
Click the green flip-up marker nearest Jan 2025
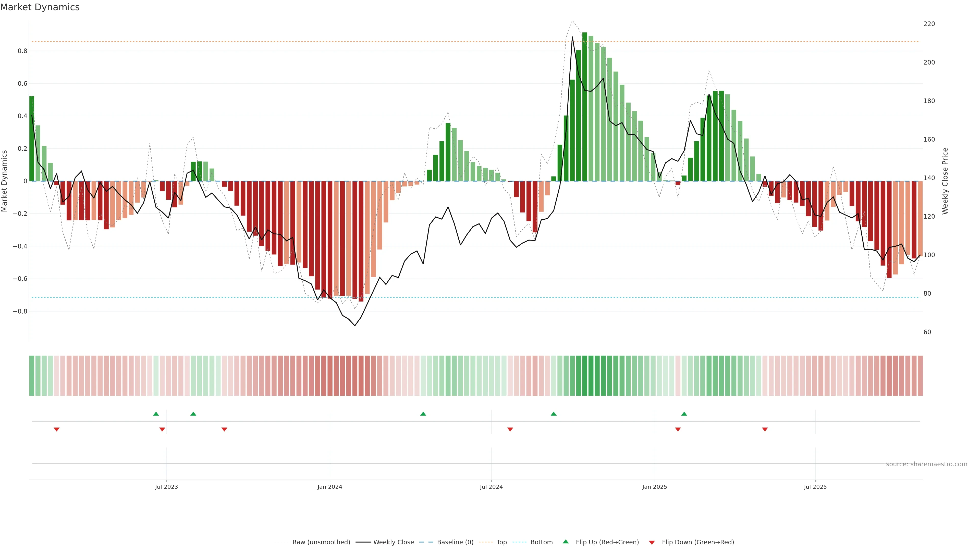(x=684, y=414)
